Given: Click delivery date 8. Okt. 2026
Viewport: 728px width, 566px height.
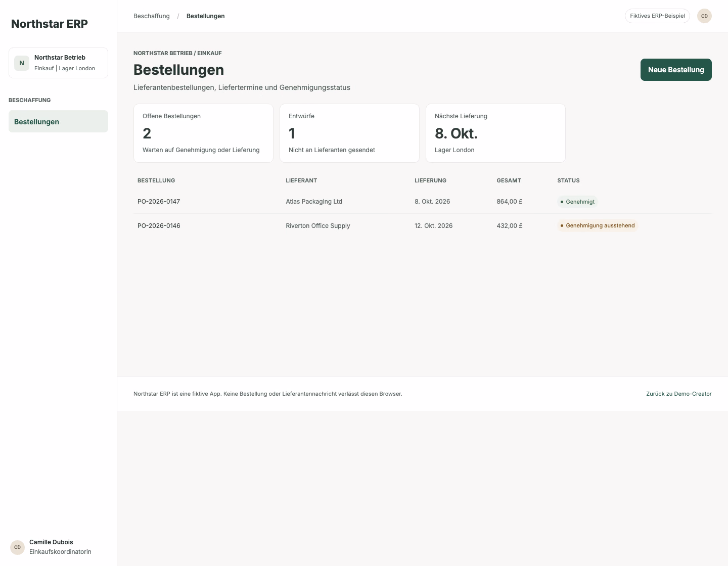Looking at the screenshot, I should (x=432, y=202).
